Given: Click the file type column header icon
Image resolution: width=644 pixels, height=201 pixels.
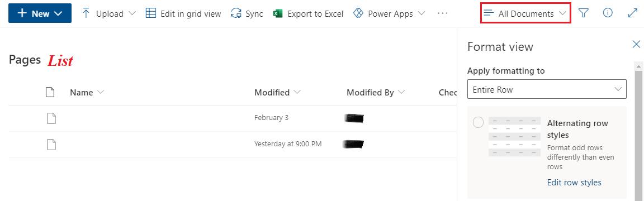Looking at the screenshot, I should tap(50, 92).
